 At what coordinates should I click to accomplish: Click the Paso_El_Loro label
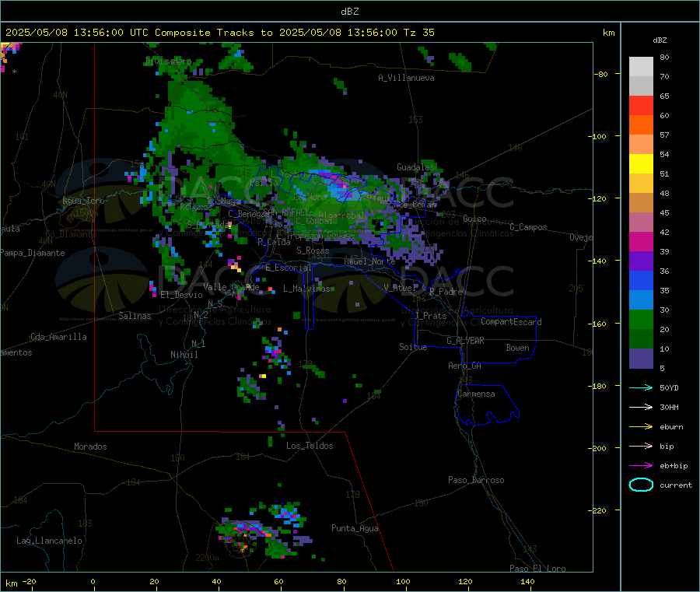coord(537,569)
